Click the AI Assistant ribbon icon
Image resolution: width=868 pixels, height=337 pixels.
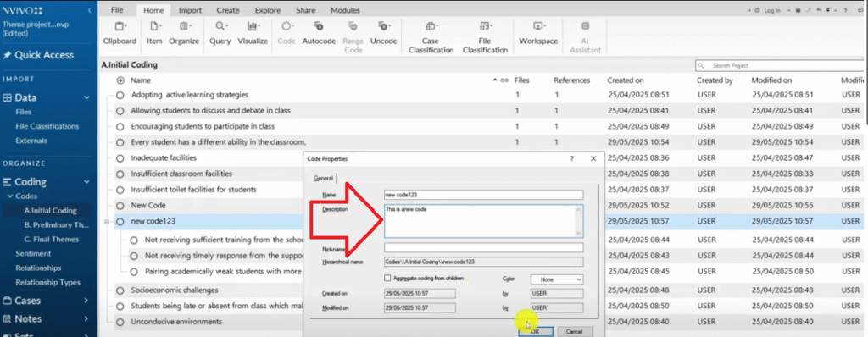pos(585,37)
